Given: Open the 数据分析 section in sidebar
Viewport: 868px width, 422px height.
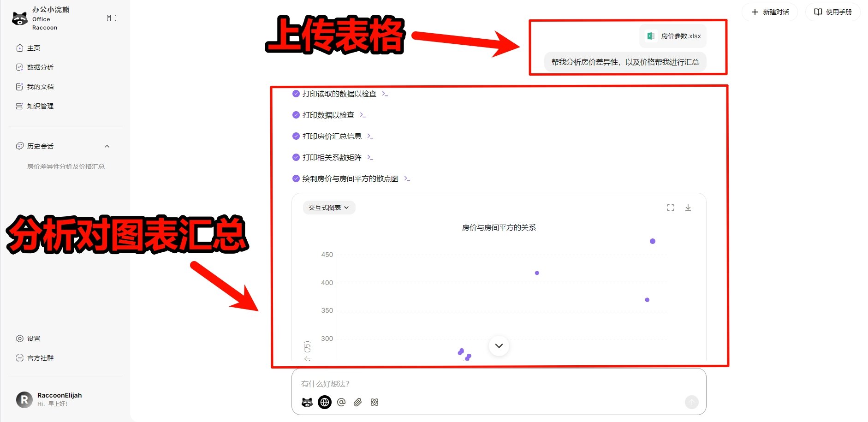Looking at the screenshot, I should 40,67.
